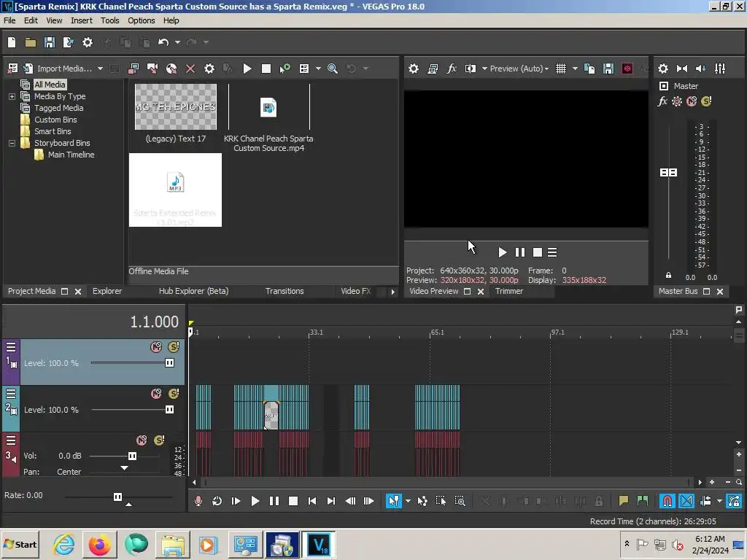This screenshot has width=747, height=560.
Task: Stop media preview in Project Media toolbar
Action: (x=266, y=69)
